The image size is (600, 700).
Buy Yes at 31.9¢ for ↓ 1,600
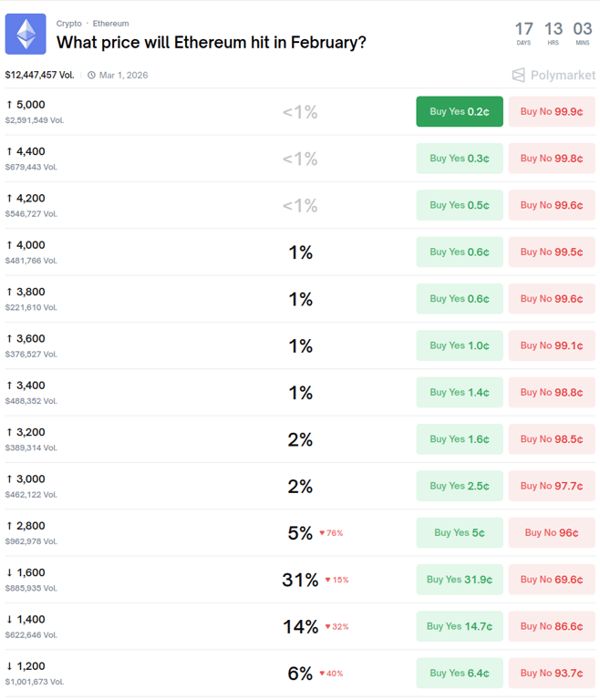[460, 580]
